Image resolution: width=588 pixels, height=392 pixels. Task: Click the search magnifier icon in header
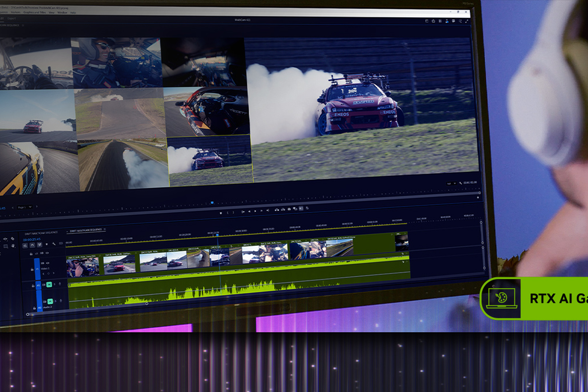pyautogui.click(x=460, y=21)
